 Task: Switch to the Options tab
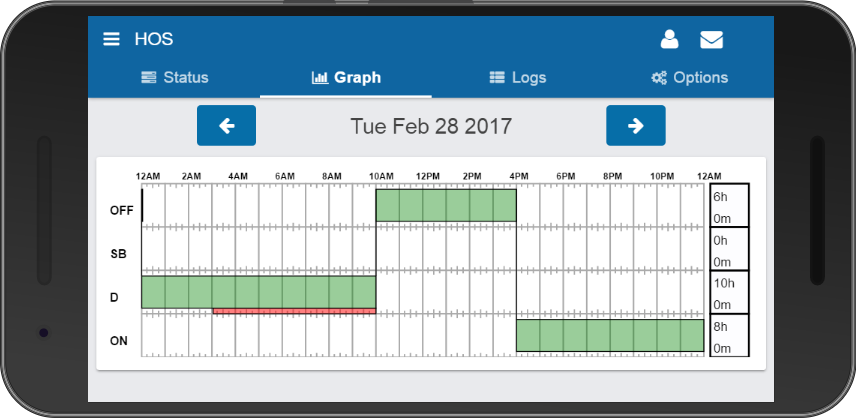coord(689,77)
